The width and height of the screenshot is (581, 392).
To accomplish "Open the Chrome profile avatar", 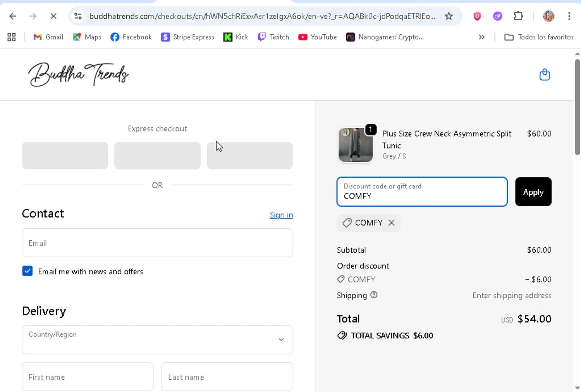I will pyautogui.click(x=548, y=16).
